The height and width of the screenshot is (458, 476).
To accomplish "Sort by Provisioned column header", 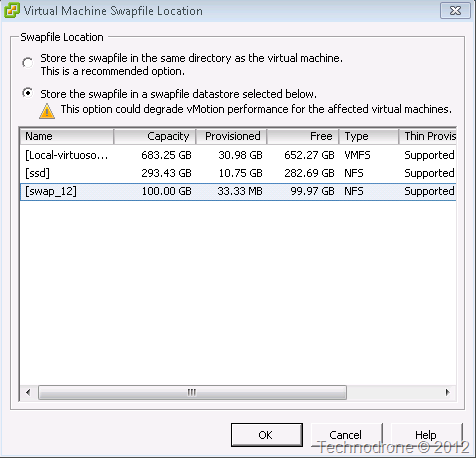I will (x=231, y=136).
